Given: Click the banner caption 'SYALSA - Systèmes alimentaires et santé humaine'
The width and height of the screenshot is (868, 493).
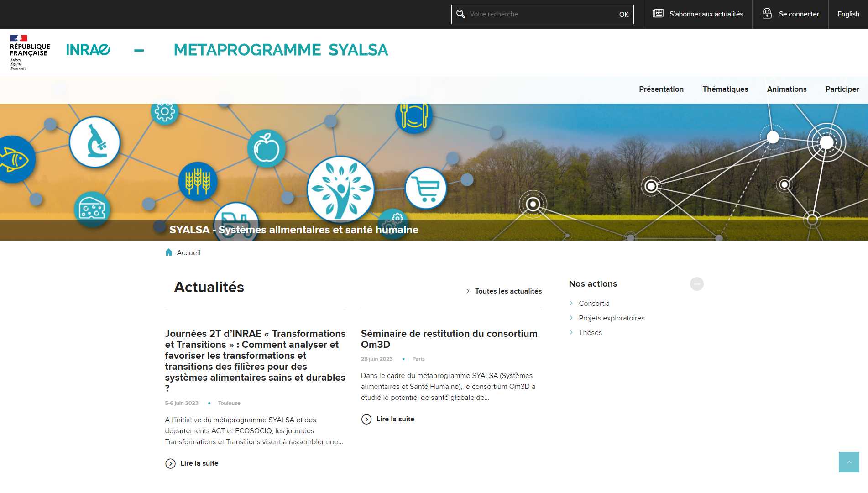Looking at the screenshot, I should pyautogui.click(x=293, y=230).
